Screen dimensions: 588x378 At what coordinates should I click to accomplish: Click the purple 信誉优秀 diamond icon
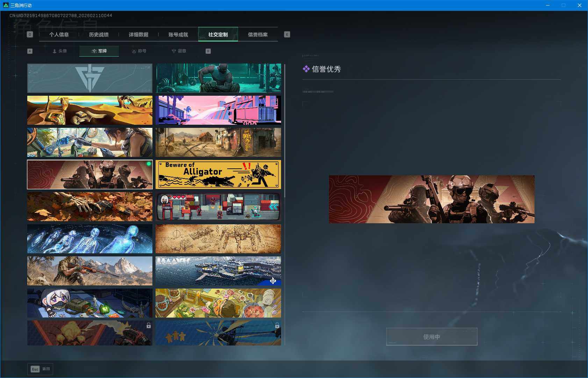[306, 69]
